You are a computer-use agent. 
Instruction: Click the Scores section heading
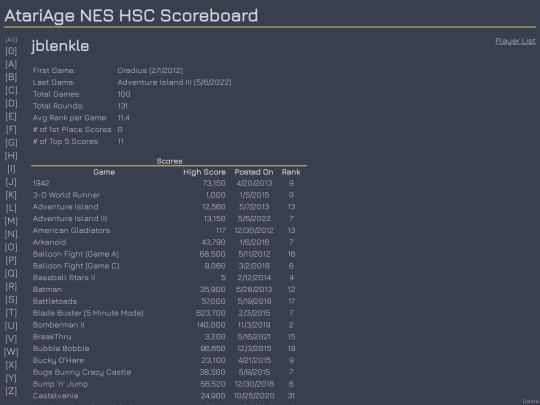pos(169,161)
